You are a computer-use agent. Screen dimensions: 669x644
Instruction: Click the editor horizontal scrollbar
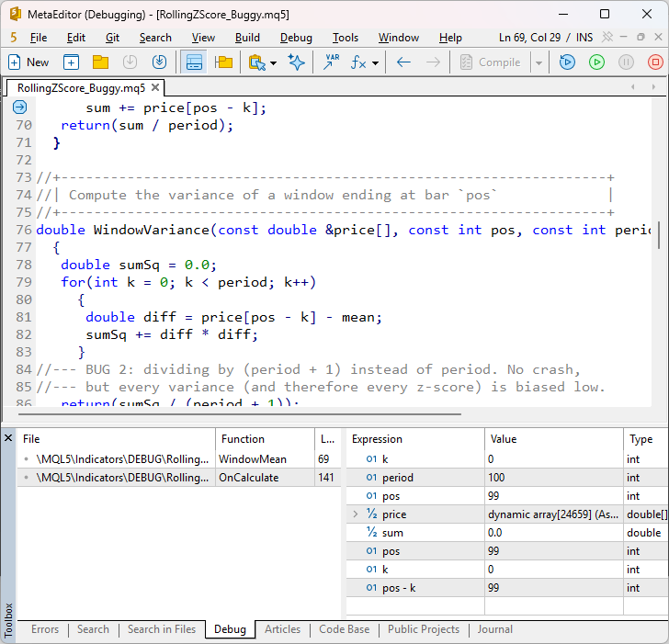point(239,413)
